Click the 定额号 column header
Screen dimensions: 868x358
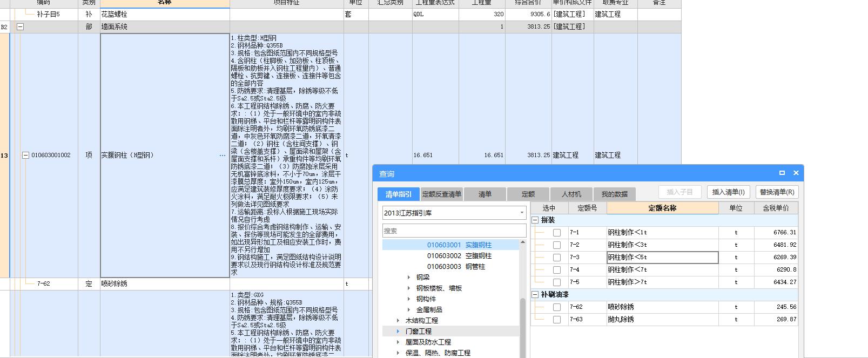[587, 208]
